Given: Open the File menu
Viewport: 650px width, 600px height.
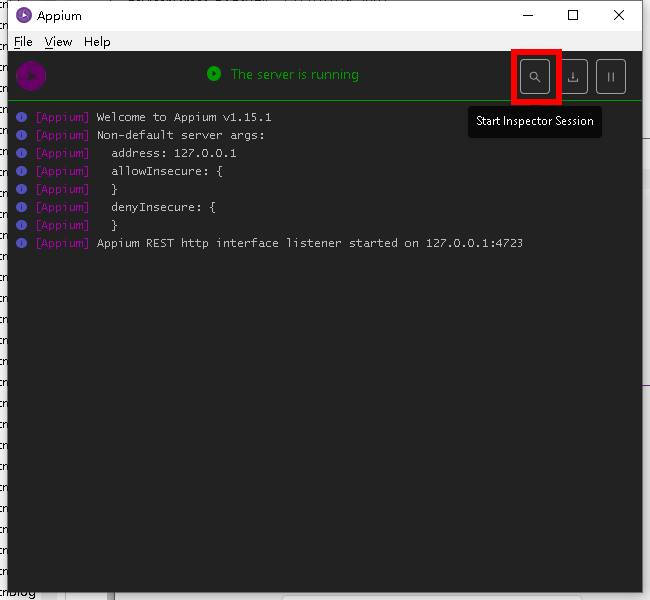Looking at the screenshot, I should pos(23,42).
